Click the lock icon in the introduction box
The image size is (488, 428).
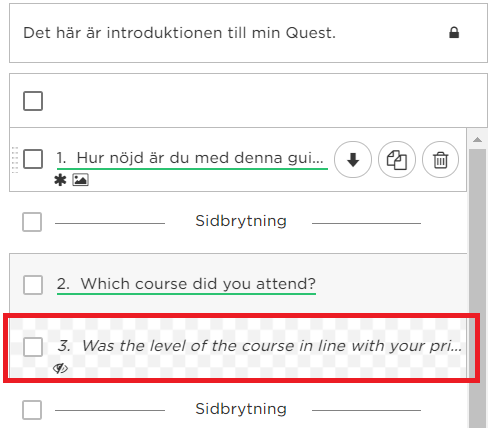point(454,33)
